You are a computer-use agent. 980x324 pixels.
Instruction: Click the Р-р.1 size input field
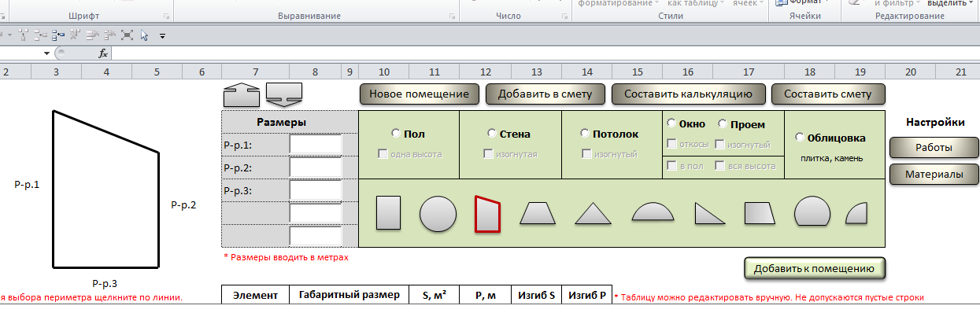pos(315,145)
